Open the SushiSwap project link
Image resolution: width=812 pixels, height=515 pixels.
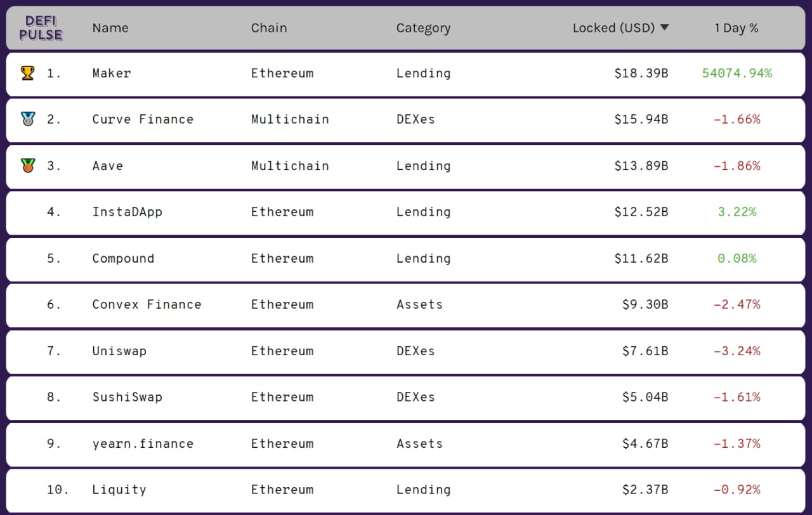point(128,397)
